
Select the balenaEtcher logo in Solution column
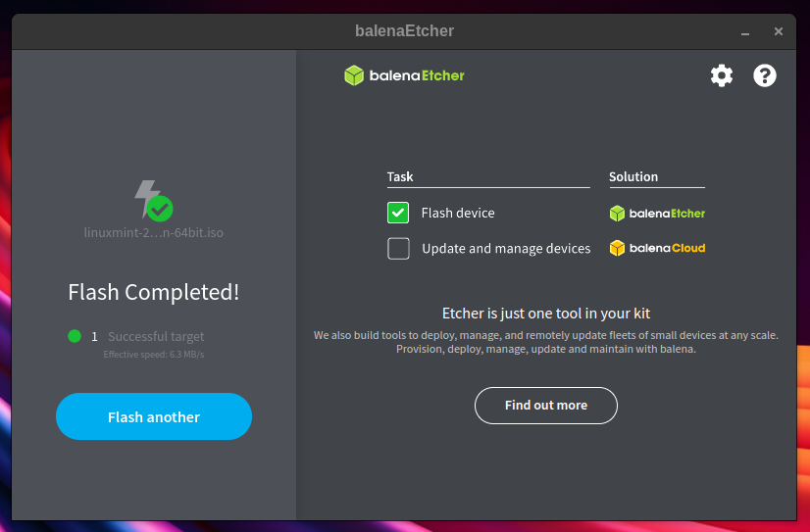click(656, 213)
